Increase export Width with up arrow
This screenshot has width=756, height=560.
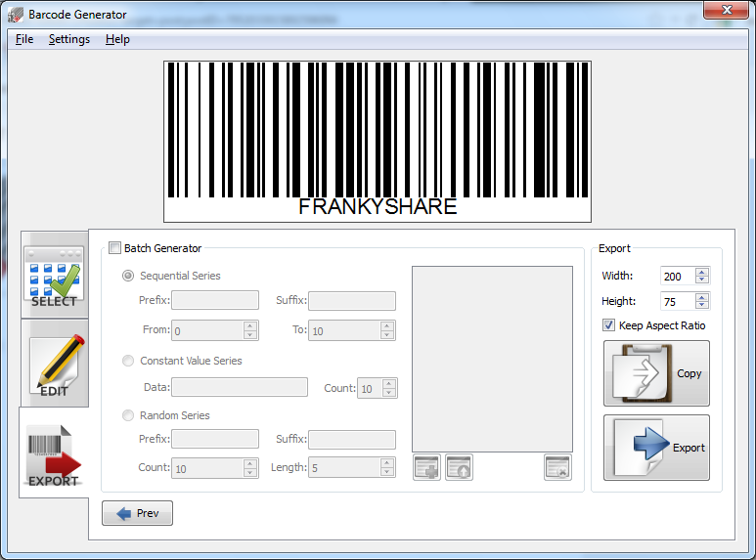coord(702,272)
